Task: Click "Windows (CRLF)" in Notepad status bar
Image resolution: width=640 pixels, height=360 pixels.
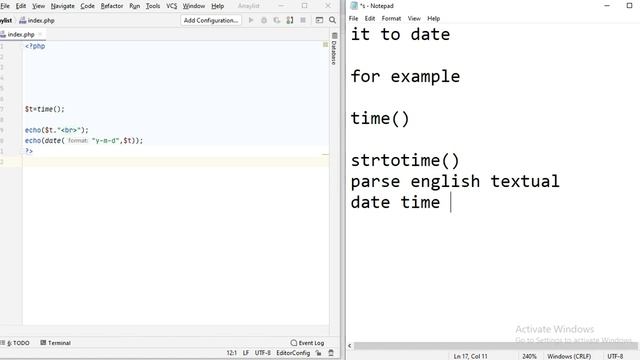Action: tap(569, 356)
